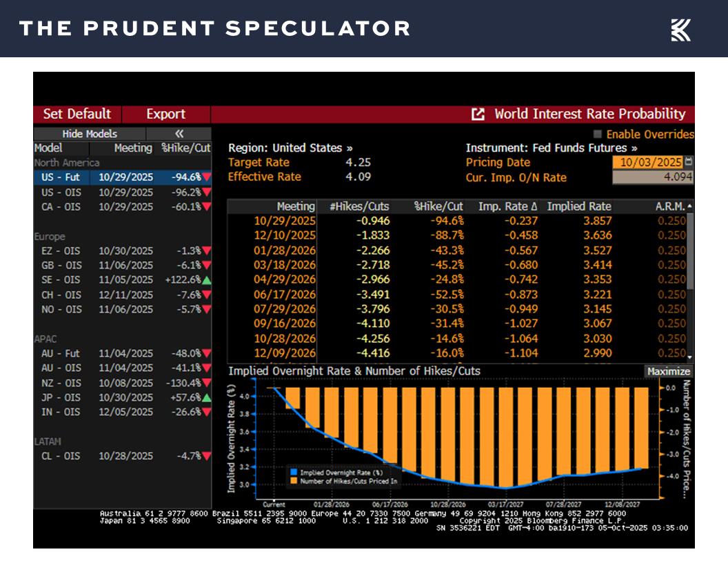Viewport: 728px width, 563px height.
Task: Select Set Default in the command bar
Action: tap(76, 114)
